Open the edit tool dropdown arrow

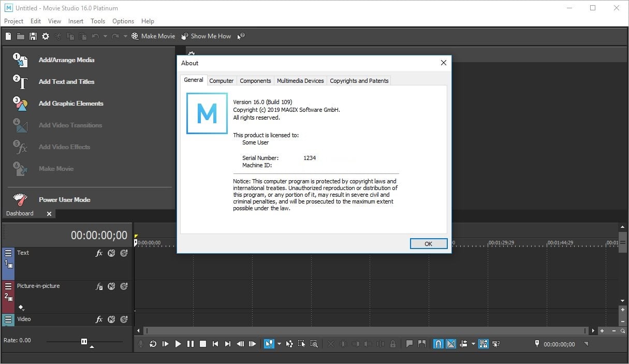point(279,344)
